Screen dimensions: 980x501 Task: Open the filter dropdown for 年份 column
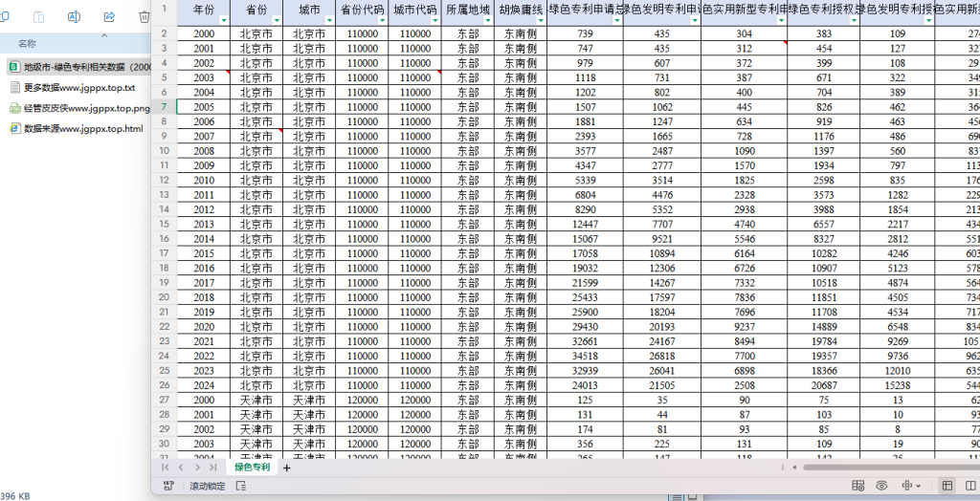click(x=224, y=21)
